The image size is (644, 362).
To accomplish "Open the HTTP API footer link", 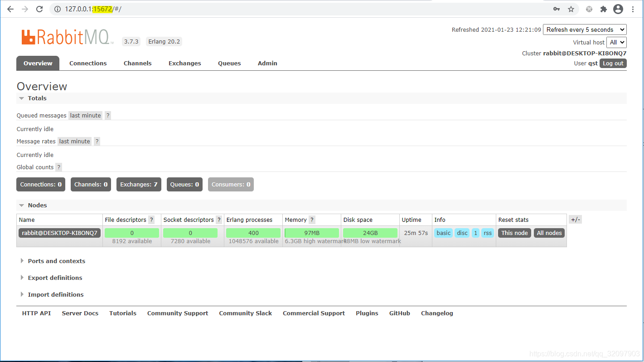I will coord(36,313).
